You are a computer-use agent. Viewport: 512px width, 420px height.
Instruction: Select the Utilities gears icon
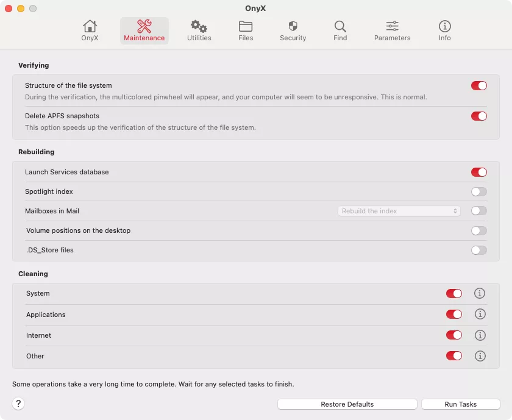pyautogui.click(x=199, y=27)
